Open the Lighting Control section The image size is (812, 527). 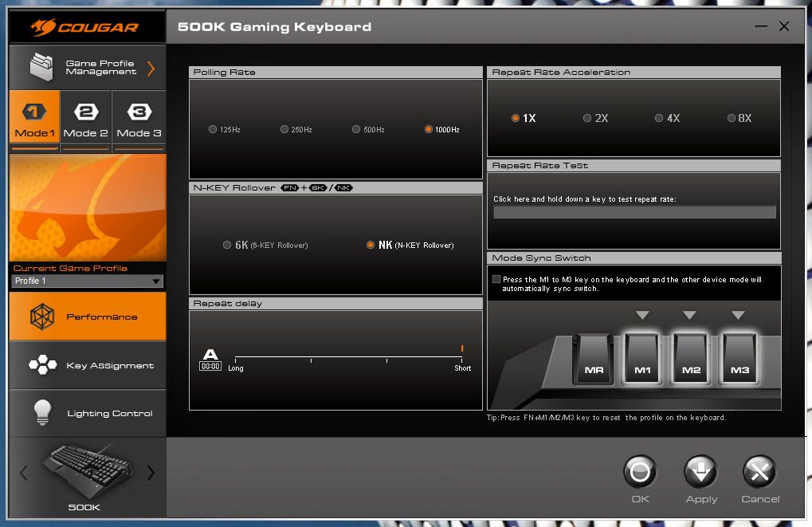(x=88, y=414)
